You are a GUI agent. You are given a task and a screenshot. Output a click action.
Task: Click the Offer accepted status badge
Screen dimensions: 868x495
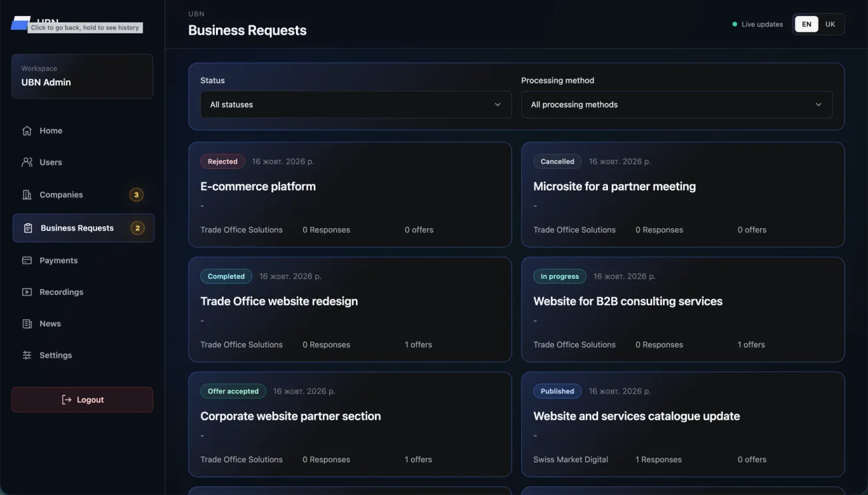233,391
